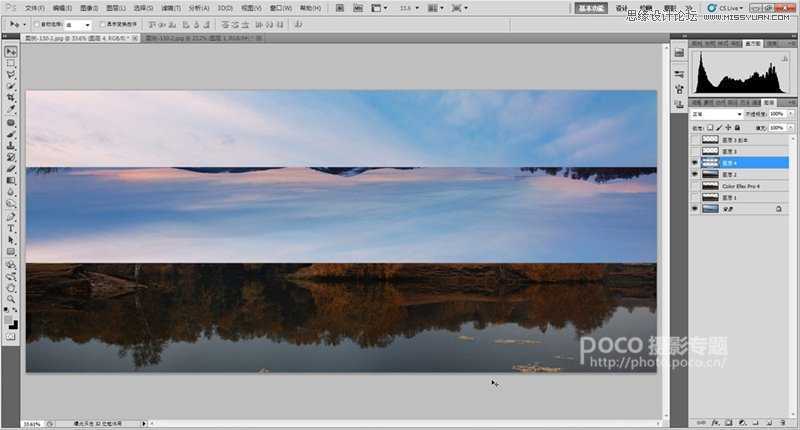Select the Horizontal Type tool
Image resolution: width=800 pixels, height=430 pixels.
coord(11,229)
